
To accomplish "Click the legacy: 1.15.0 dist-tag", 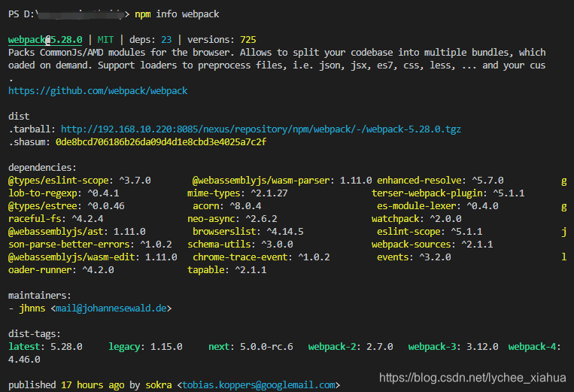I will pos(145,347).
